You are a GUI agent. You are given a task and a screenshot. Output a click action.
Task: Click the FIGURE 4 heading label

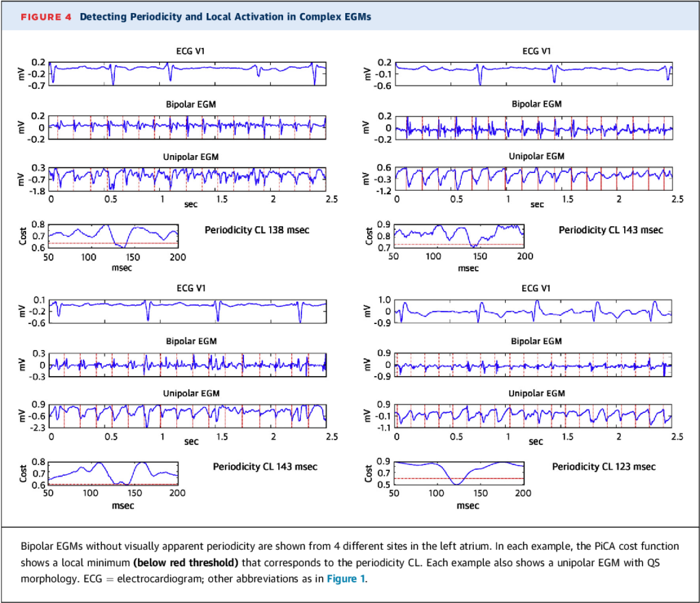tap(46, 16)
